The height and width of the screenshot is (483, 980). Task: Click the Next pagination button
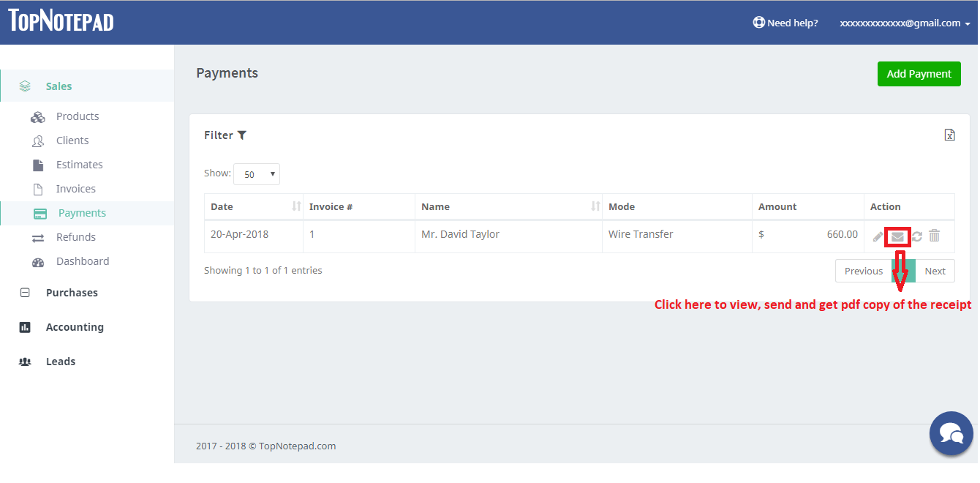[935, 271]
